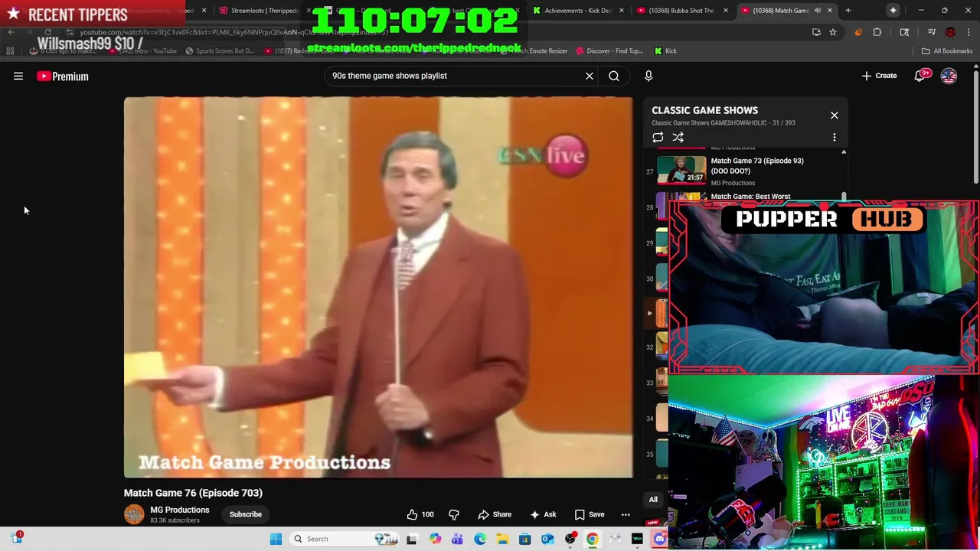Save video to a playlist
Viewport: 980px width, 551px height.
pyautogui.click(x=590, y=514)
